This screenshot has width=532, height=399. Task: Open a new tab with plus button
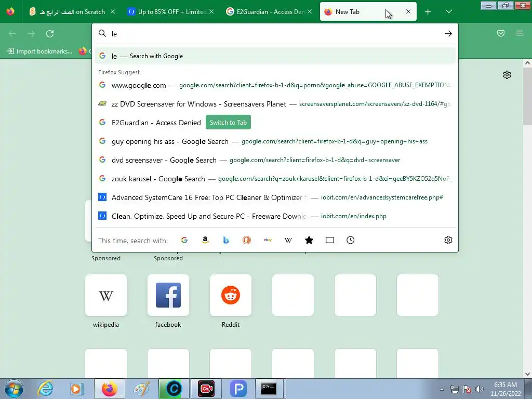click(x=428, y=12)
